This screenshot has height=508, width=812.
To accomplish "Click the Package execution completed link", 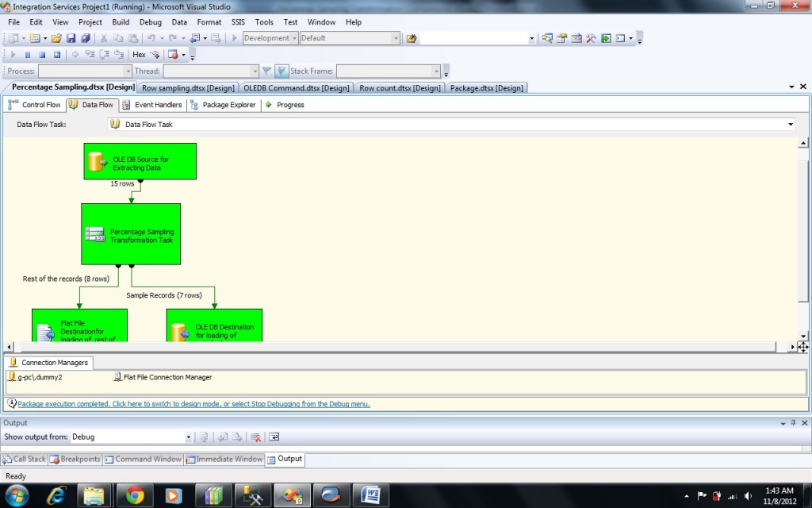I will 193,404.
